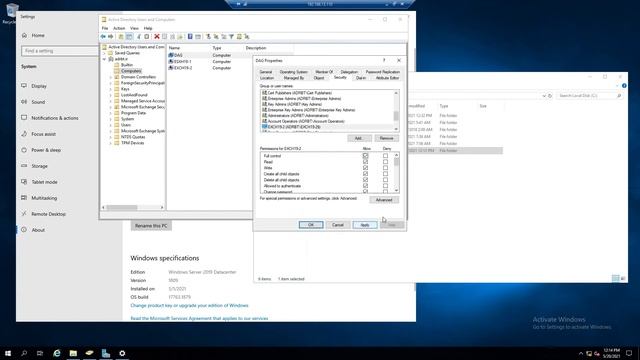
Task: Expand the Keys tree node
Action: (111, 89)
